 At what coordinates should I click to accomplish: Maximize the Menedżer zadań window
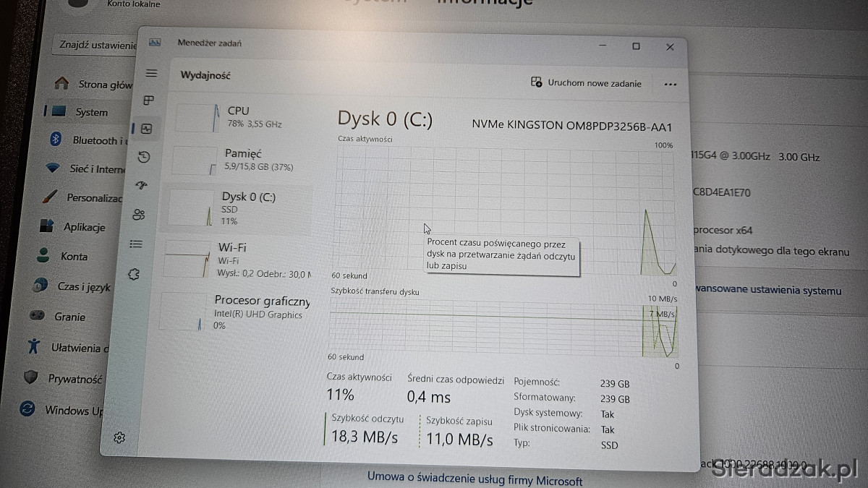tap(636, 46)
